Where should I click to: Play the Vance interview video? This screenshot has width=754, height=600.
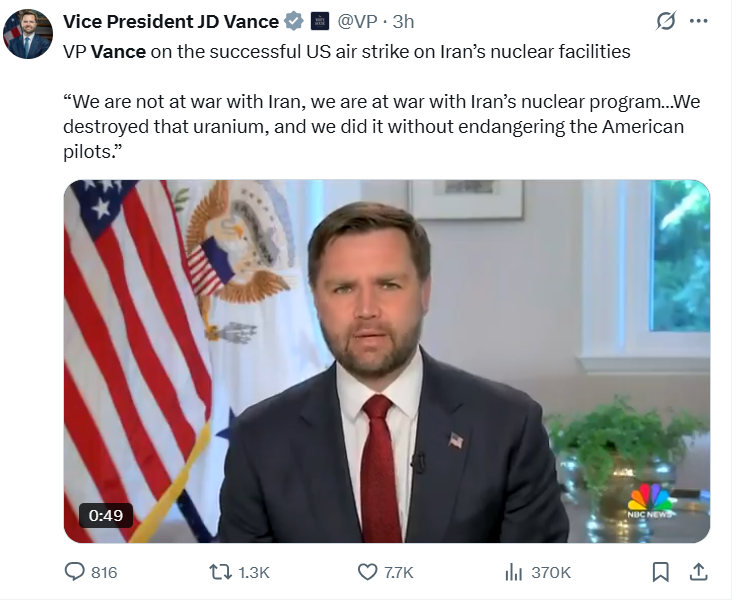(x=387, y=361)
